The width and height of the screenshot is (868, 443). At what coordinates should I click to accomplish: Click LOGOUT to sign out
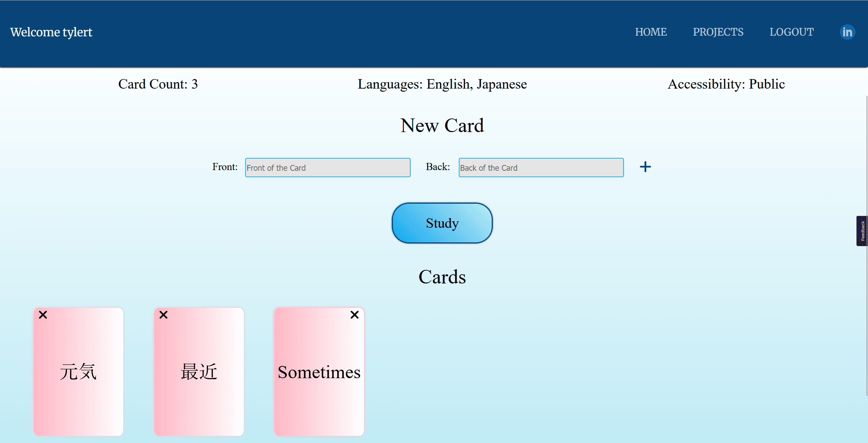(x=791, y=32)
